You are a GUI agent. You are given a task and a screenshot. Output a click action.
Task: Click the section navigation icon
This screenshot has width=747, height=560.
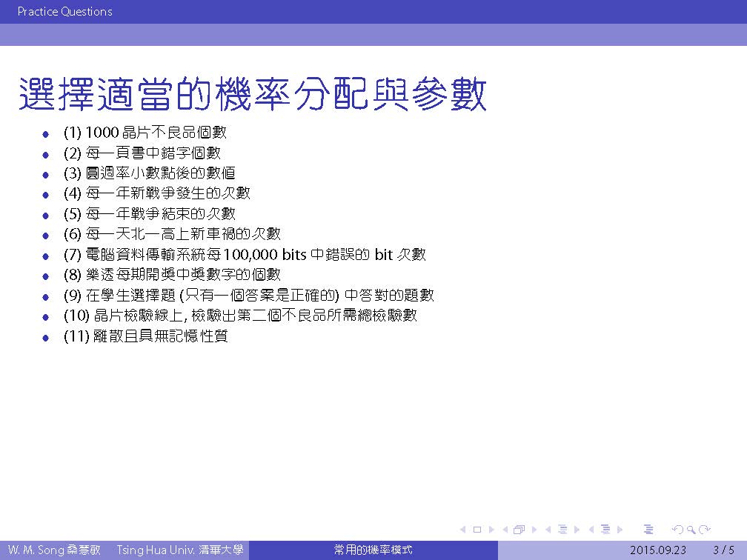[605, 530]
